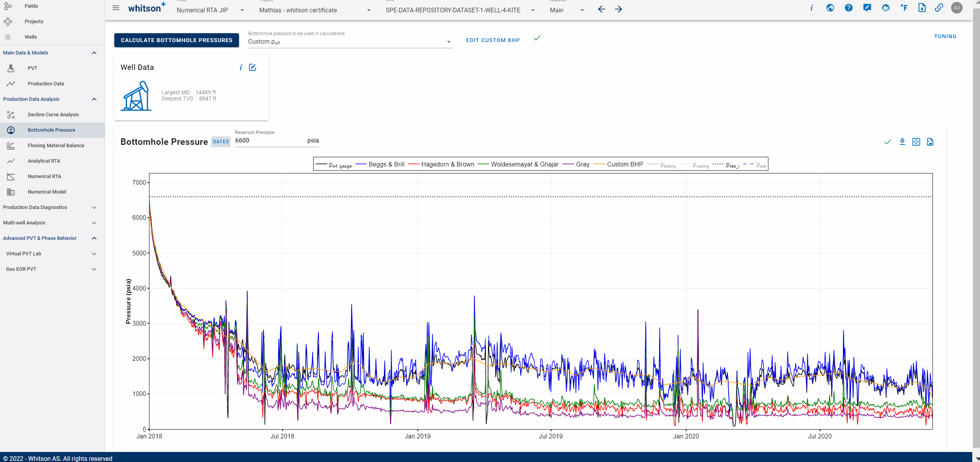Click the Reservoir Pressure input field

277,141
